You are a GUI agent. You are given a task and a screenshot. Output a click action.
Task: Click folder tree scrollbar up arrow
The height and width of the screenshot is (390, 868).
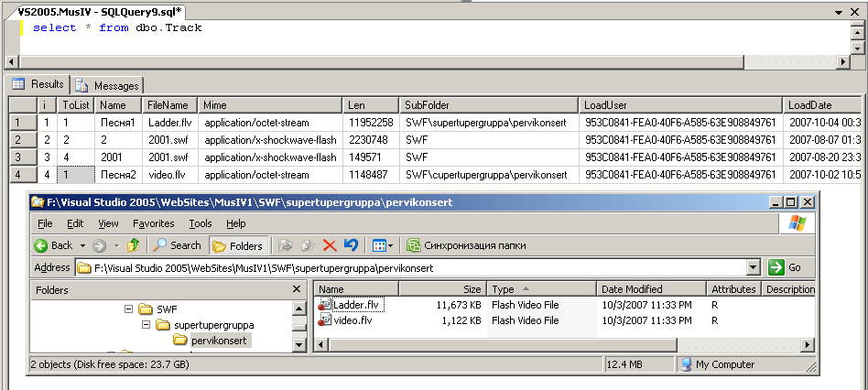click(298, 309)
